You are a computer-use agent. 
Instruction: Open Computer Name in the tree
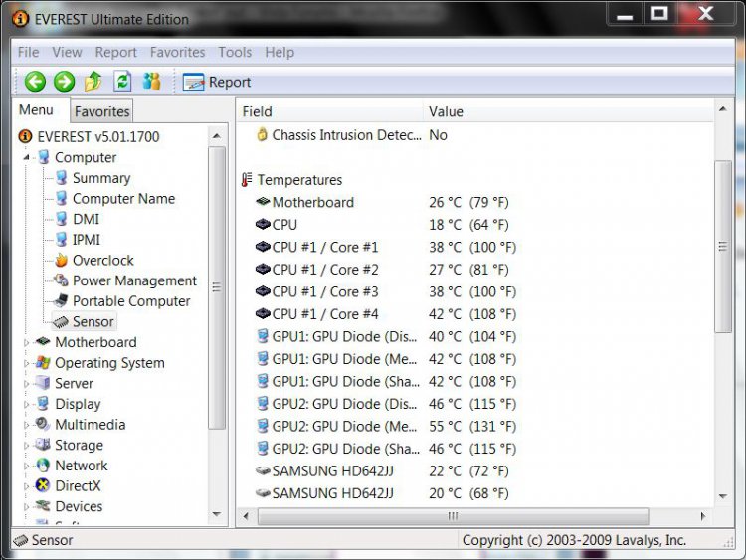point(123,198)
